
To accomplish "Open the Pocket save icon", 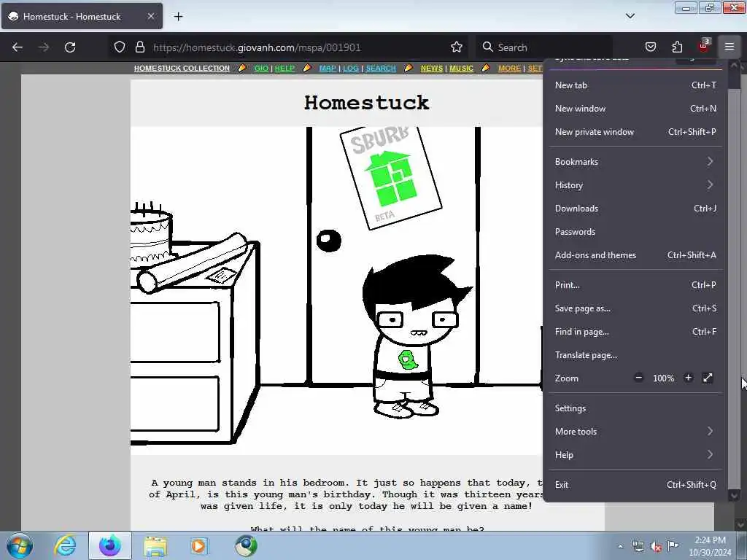I will 651,47.
